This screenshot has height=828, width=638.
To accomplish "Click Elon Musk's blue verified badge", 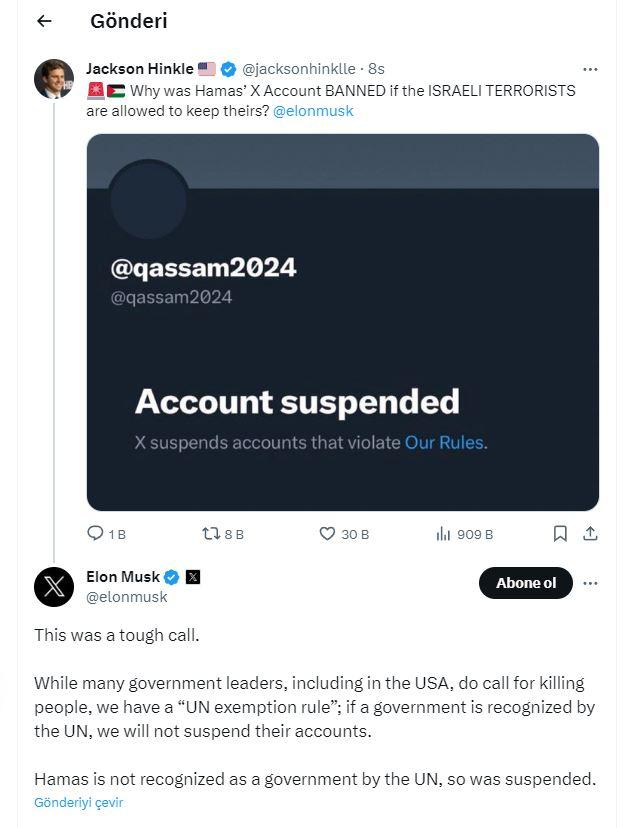I will coord(172,578).
